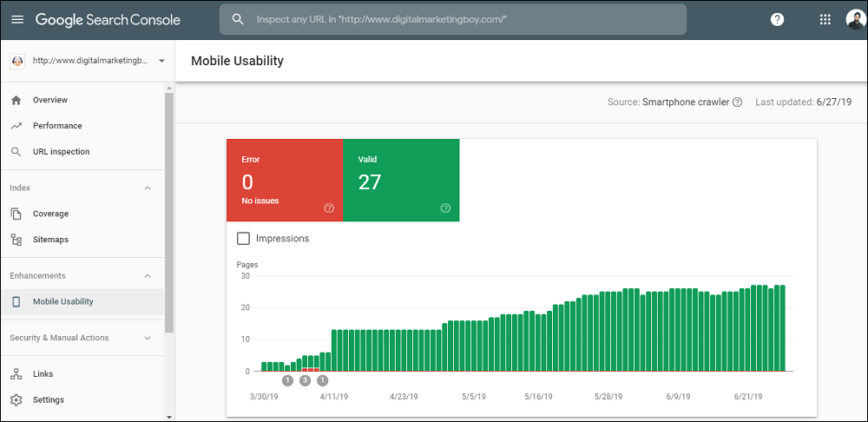The image size is (868, 422).
Task: Click help icon beside Smartphone crawler
Action: click(737, 102)
